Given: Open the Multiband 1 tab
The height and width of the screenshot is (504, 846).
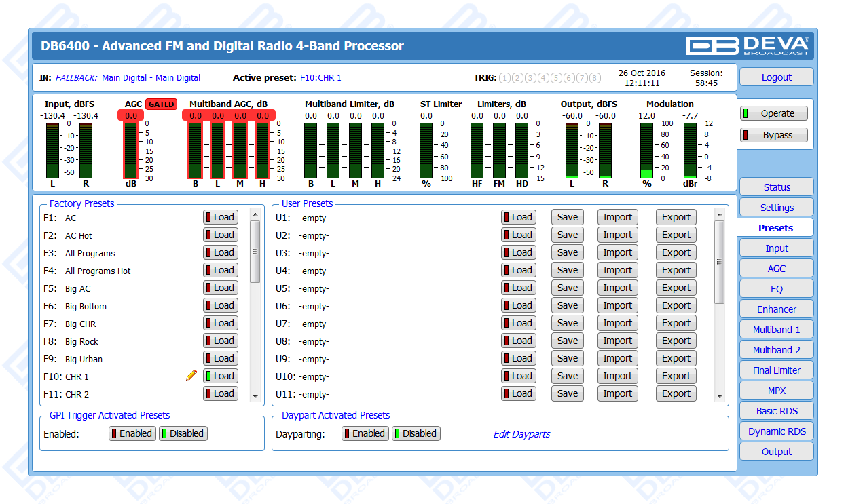Looking at the screenshot, I should coord(776,330).
